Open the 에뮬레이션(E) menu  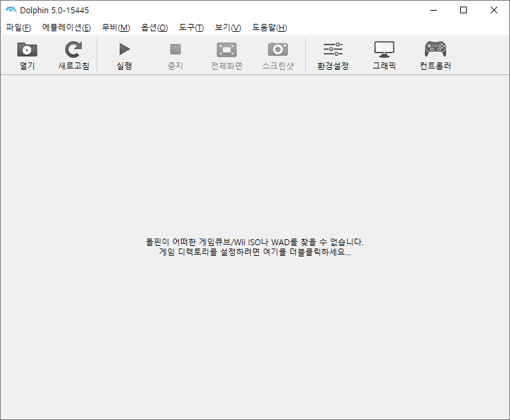coord(66,28)
